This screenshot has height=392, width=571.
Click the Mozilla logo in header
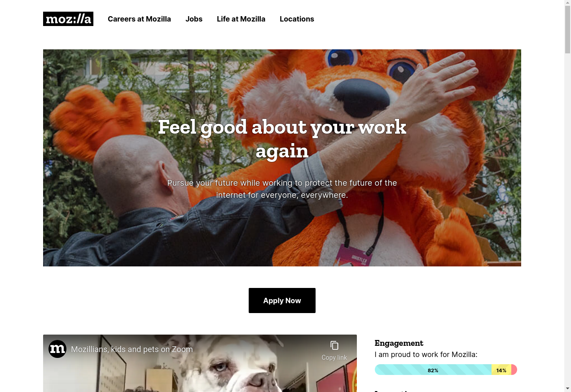68,19
